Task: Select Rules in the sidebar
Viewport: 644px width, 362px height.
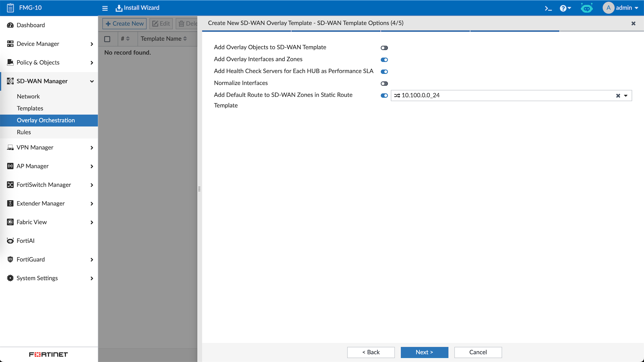Action: pos(24,132)
